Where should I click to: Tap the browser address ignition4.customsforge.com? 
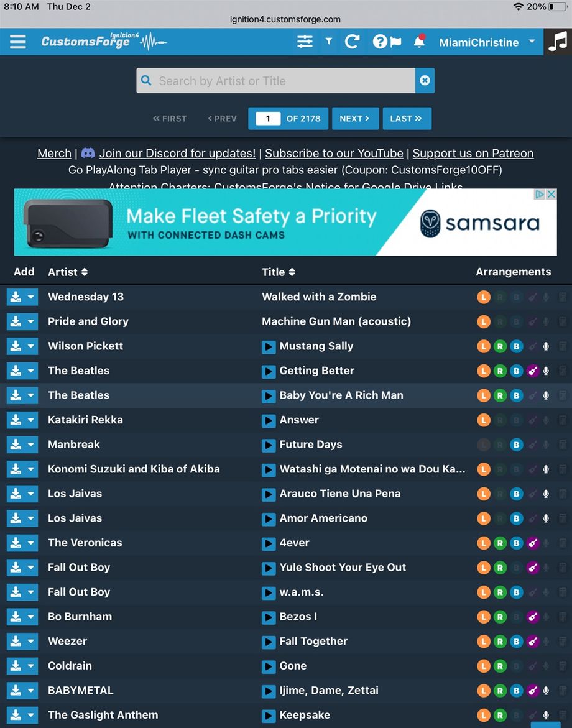click(285, 19)
